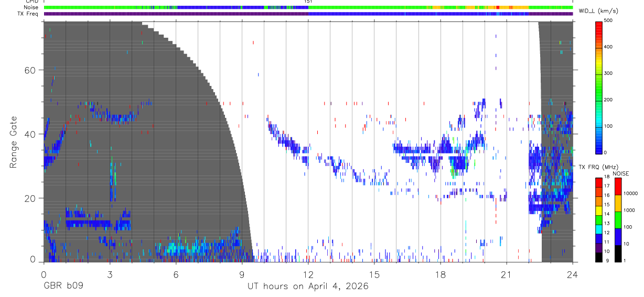Click the "11" label on TX FRQ legend

(x=607, y=243)
